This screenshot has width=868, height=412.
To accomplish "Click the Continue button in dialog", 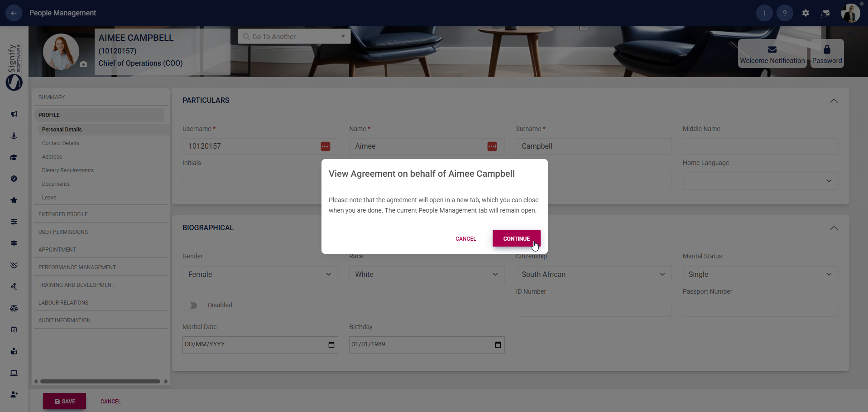I will click(x=516, y=238).
